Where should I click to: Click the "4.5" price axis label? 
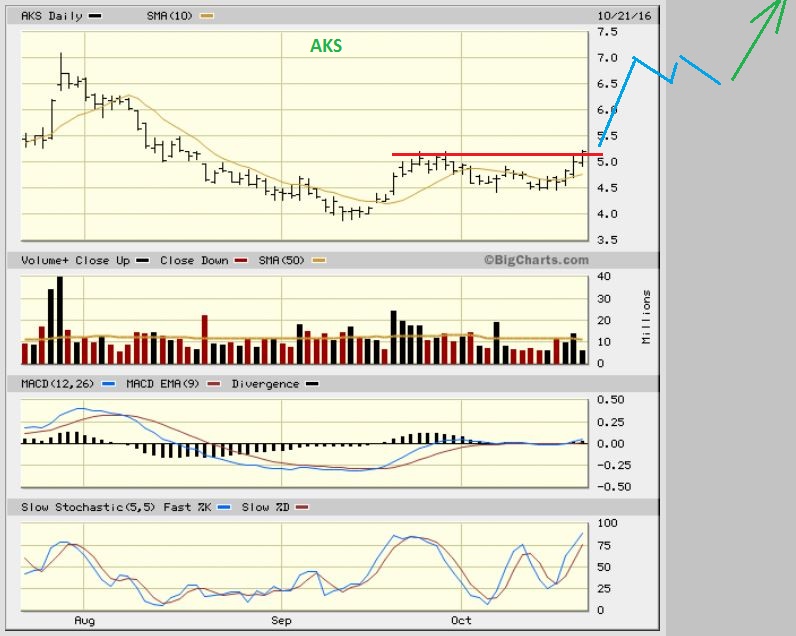[x=608, y=188]
